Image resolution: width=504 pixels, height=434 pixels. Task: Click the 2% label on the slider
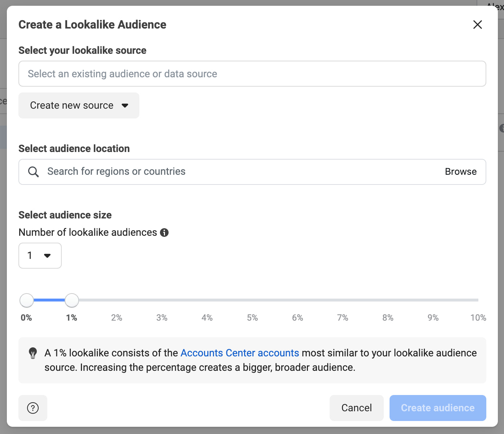click(117, 318)
